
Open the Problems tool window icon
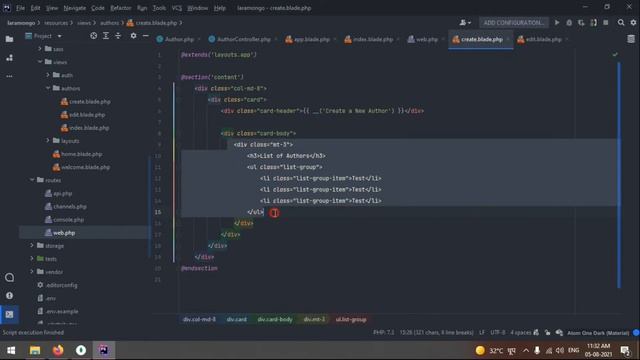[x=9, y=296]
